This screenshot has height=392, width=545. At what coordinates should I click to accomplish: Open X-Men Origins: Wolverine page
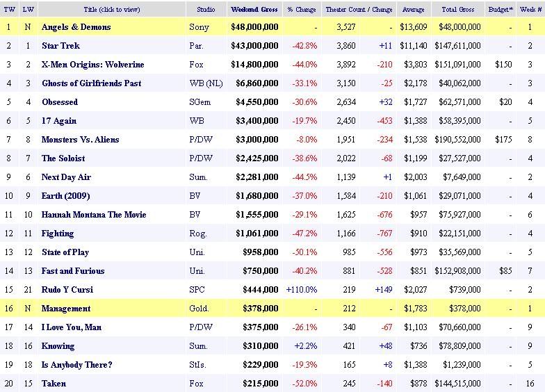(x=92, y=65)
